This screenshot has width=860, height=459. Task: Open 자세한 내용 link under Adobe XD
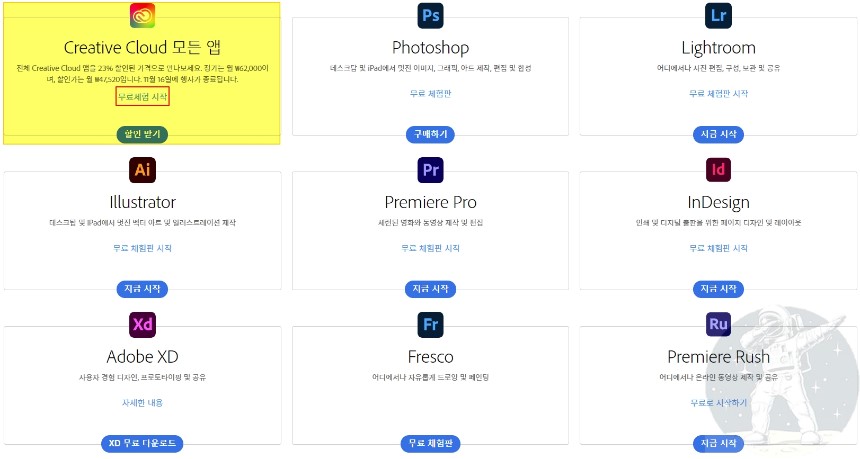pyautogui.click(x=142, y=403)
